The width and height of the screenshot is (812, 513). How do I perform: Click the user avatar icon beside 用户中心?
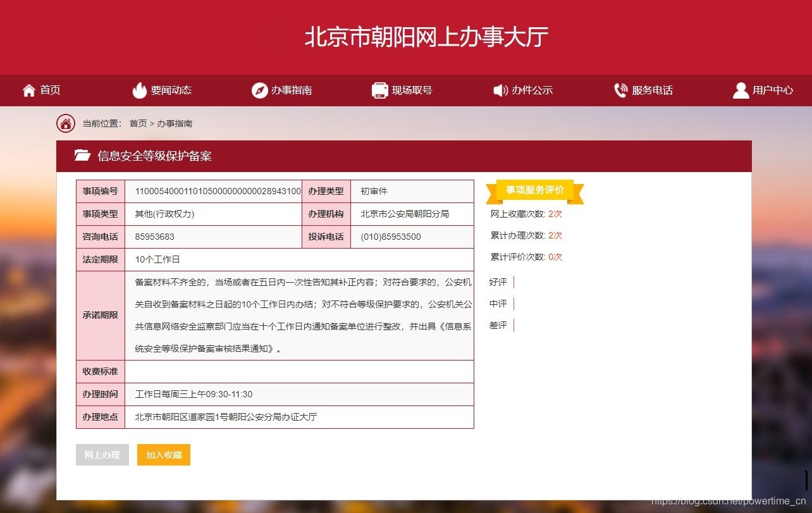[741, 90]
